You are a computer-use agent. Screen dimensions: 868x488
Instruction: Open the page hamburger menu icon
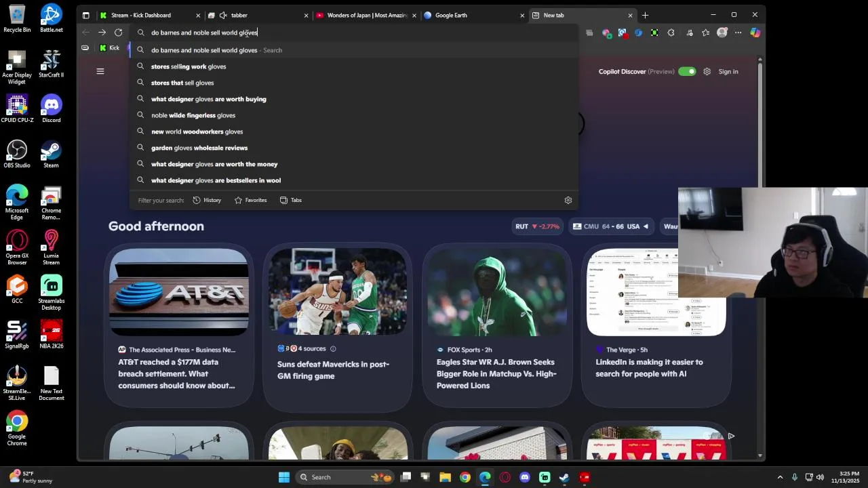click(x=100, y=71)
